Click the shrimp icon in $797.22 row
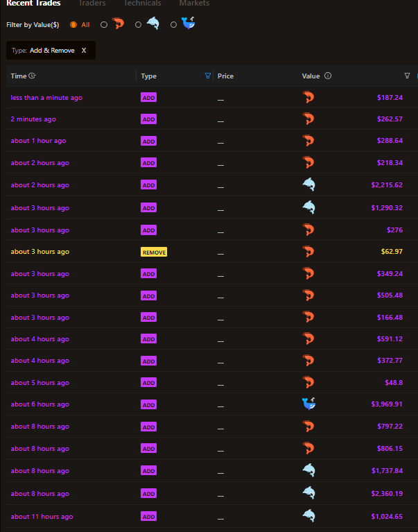This screenshot has width=418, height=532. (308, 426)
